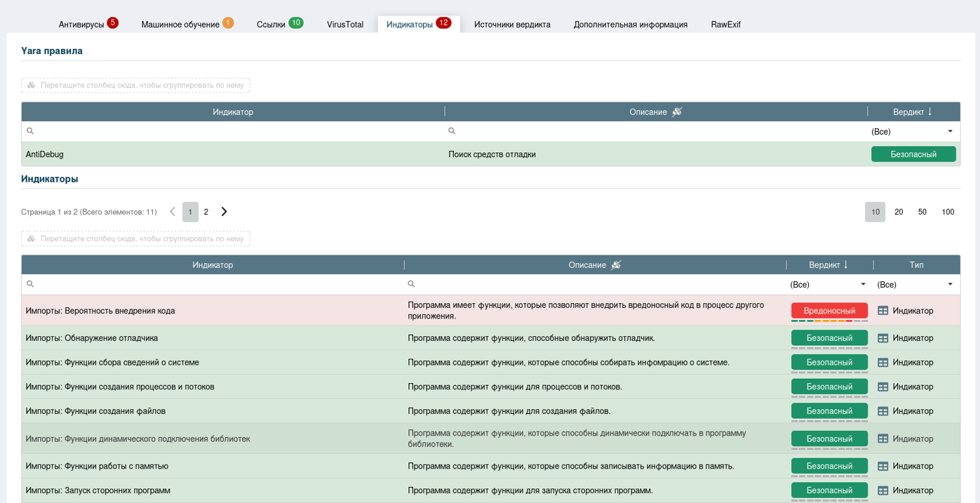Click the table icon in the Вредоносный row
980x503 pixels.
[x=883, y=311]
